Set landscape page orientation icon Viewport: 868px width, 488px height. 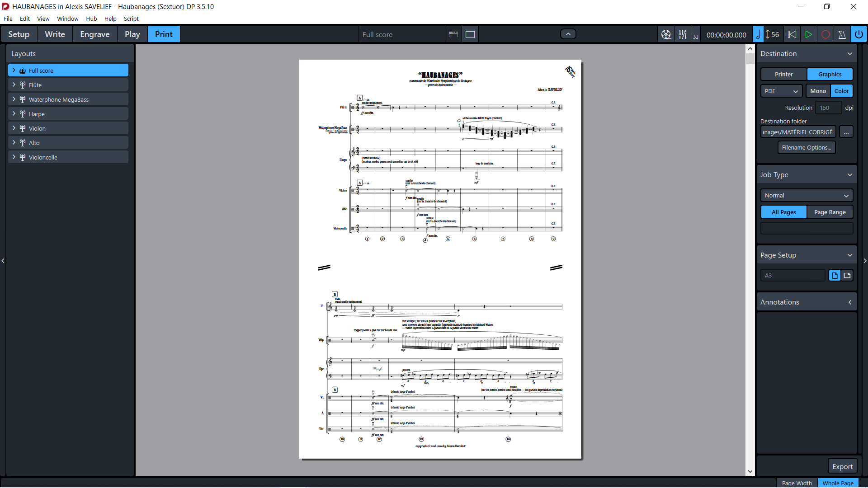click(x=847, y=275)
